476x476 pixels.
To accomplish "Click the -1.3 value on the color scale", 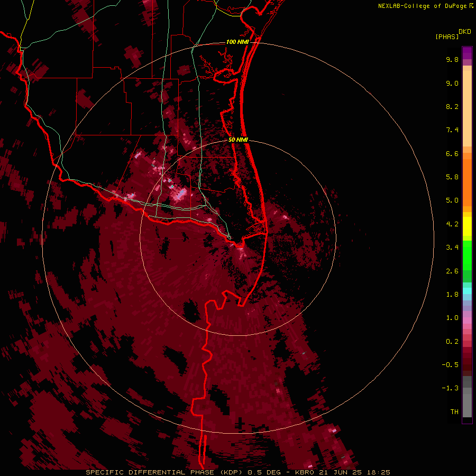I will (450, 388).
